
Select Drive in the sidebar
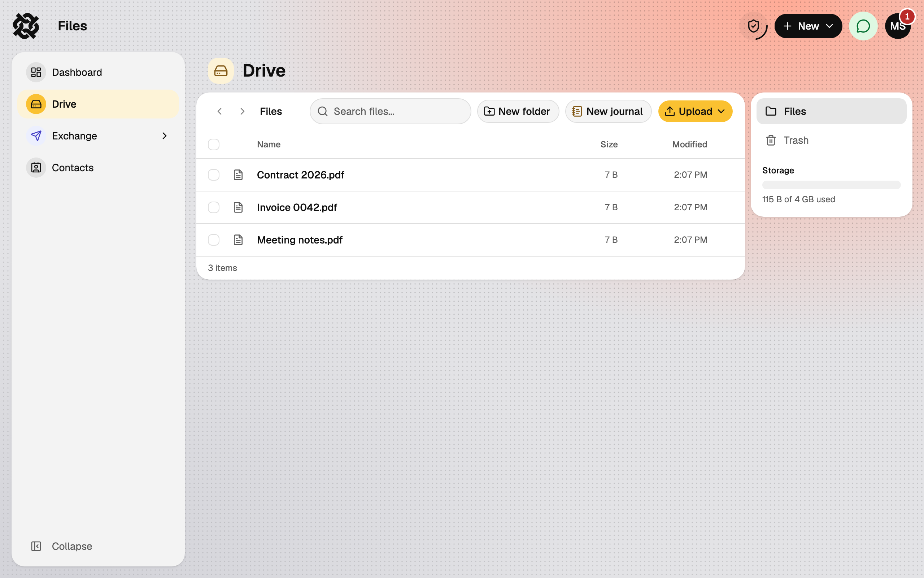pos(98,104)
